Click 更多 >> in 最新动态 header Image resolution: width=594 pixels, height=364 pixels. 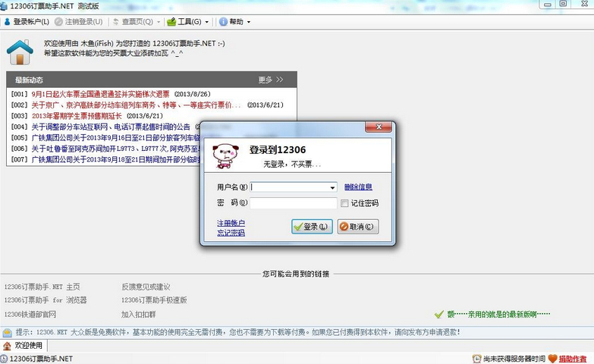271,80
